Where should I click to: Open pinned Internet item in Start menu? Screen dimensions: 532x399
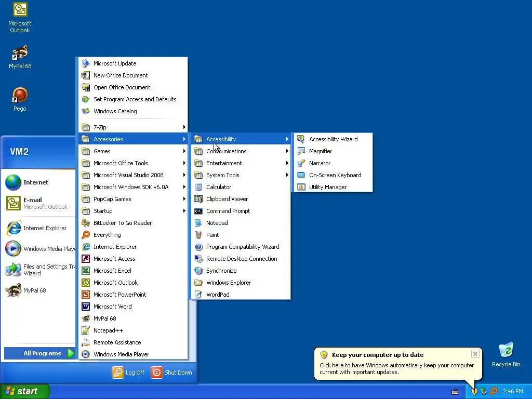[38, 182]
